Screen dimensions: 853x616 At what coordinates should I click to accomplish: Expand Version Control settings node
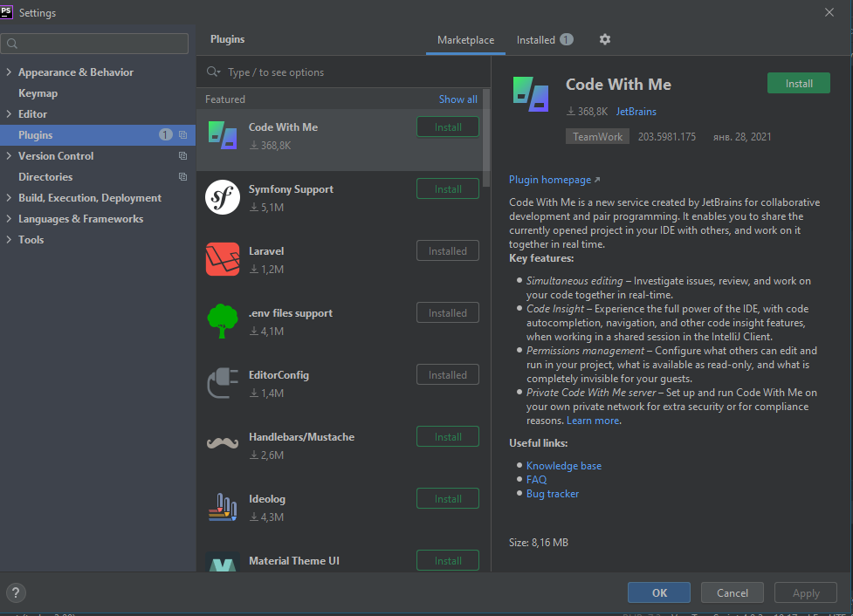[x=9, y=155]
